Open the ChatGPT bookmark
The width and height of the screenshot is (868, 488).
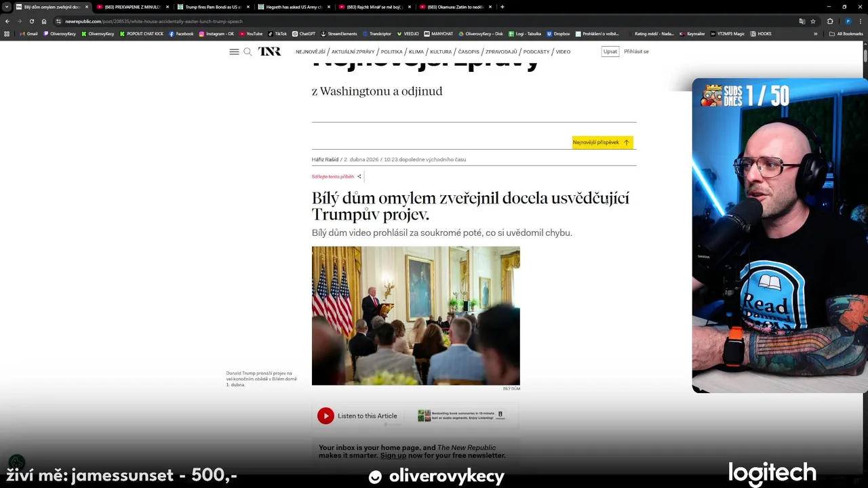[304, 33]
